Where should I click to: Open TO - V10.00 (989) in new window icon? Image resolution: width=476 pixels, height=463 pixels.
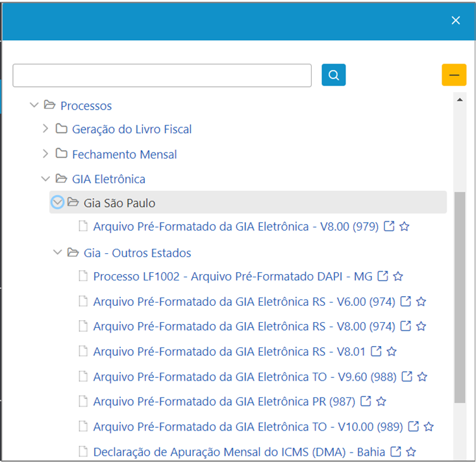coord(413,426)
